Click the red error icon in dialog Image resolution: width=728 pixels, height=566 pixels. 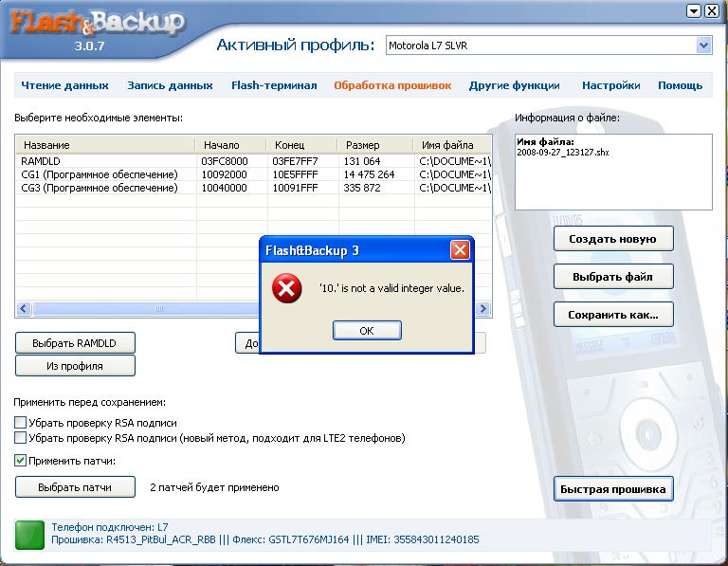pyautogui.click(x=286, y=288)
